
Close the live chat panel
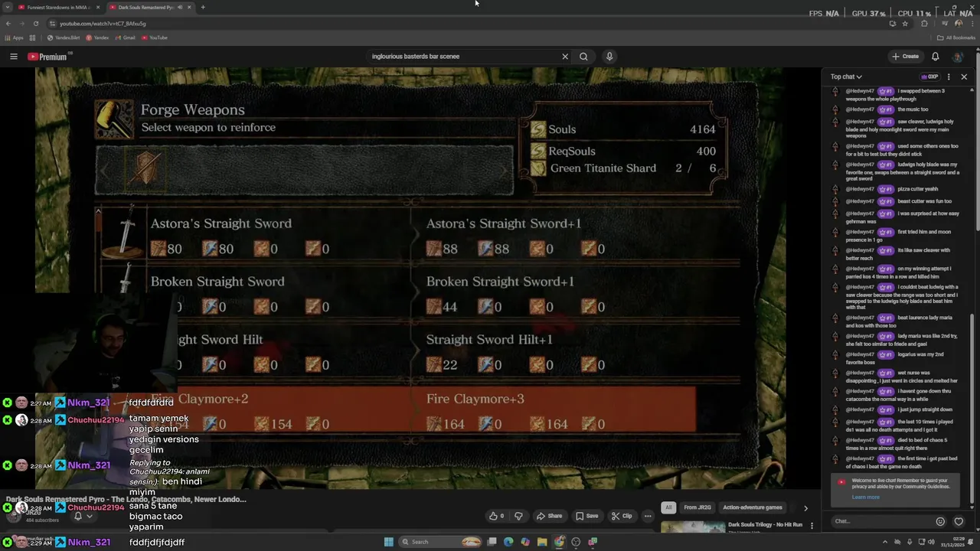pos(964,77)
